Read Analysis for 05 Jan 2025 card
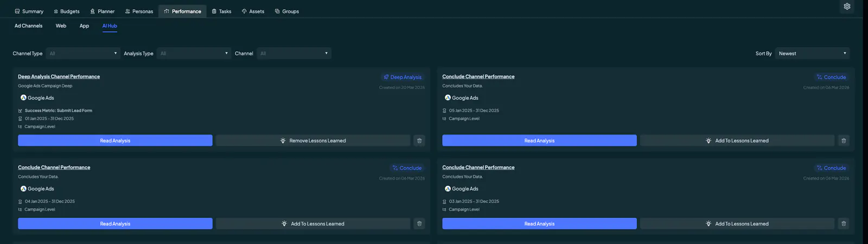Image resolution: width=868 pixels, height=244 pixels. point(539,140)
